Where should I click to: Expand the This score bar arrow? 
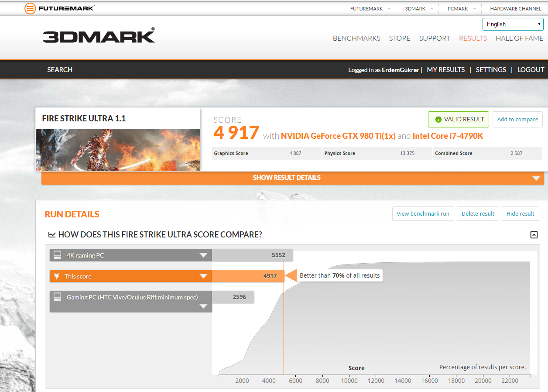pyautogui.click(x=203, y=276)
